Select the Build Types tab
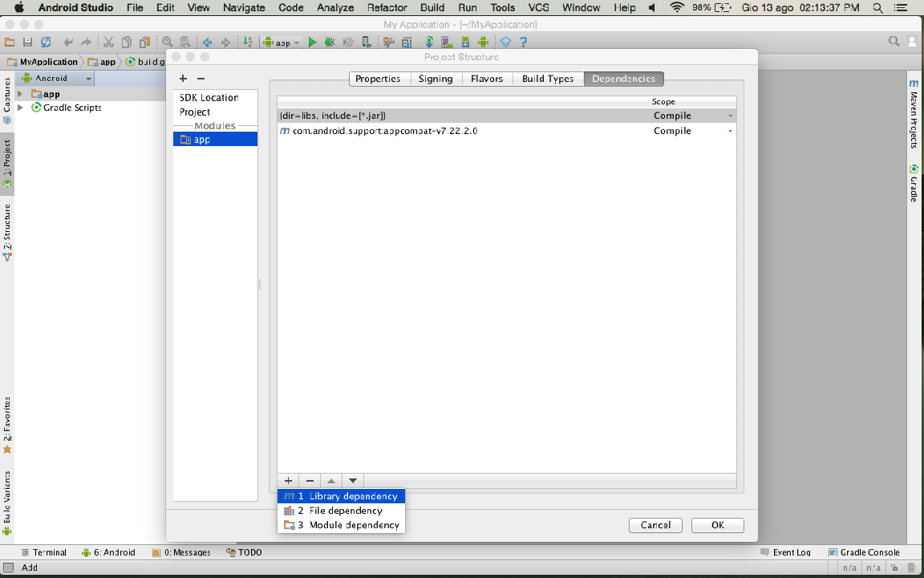The height and width of the screenshot is (578, 924). [x=548, y=79]
